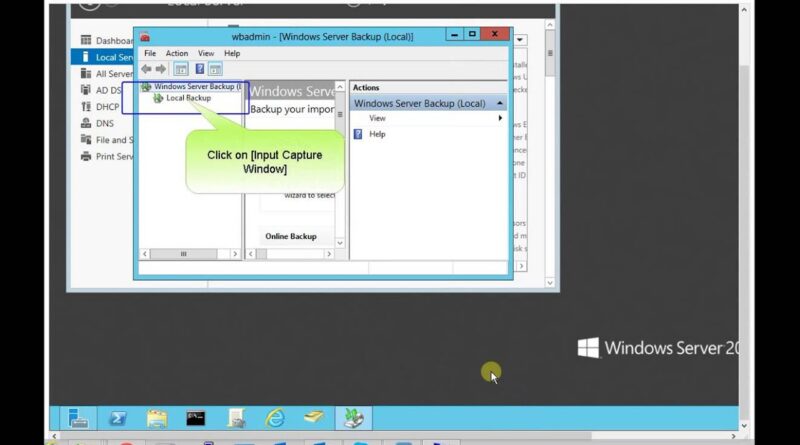Open AD DS in Server Manager sidebar
The image size is (800, 445).
[101, 90]
